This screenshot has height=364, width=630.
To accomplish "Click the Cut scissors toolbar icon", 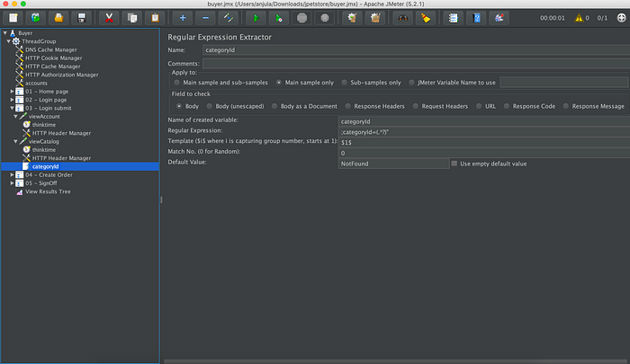I will (x=109, y=18).
